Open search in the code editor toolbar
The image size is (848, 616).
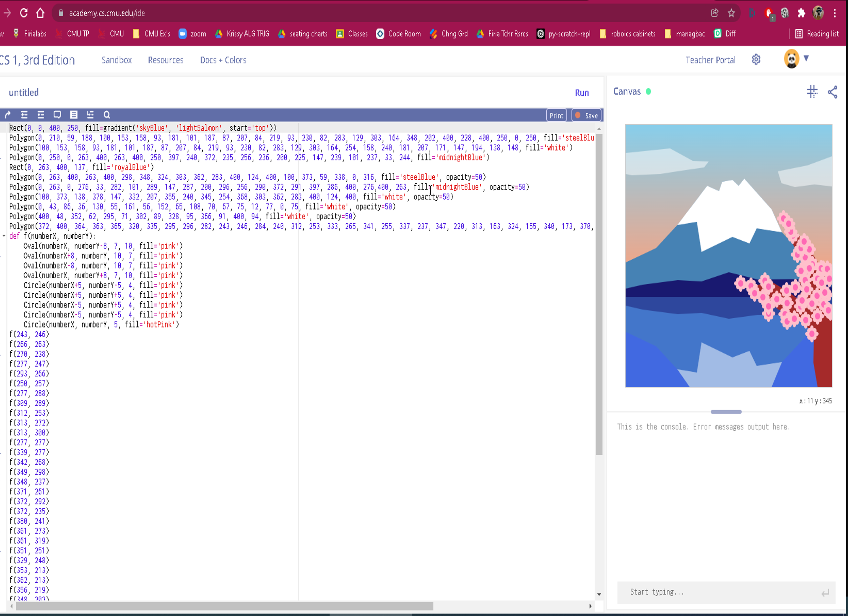(x=107, y=115)
